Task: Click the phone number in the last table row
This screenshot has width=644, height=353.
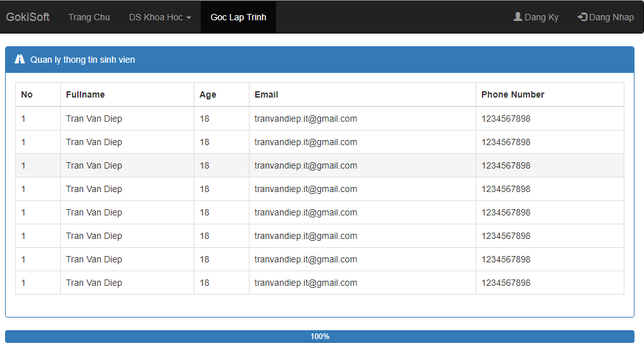Action: (505, 283)
